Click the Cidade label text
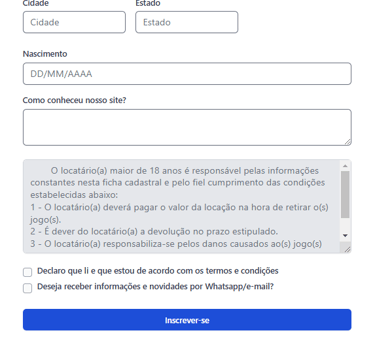The height and width of the screenshot is (363, 375). [x=36, y=3]
